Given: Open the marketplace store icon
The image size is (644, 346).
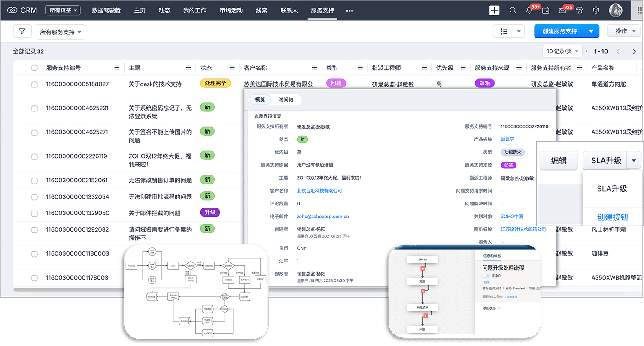Looking at the screenshot, I should [x=579, y=10].
